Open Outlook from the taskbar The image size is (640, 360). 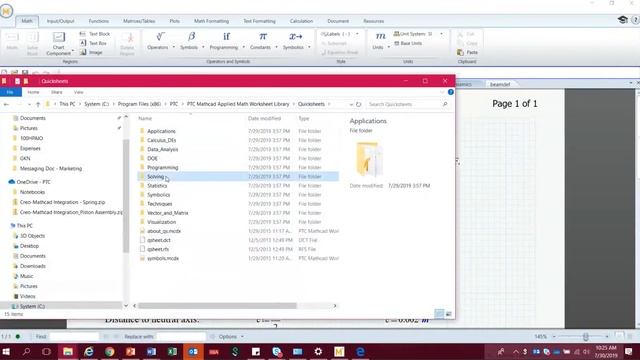[x=193, y=351]
